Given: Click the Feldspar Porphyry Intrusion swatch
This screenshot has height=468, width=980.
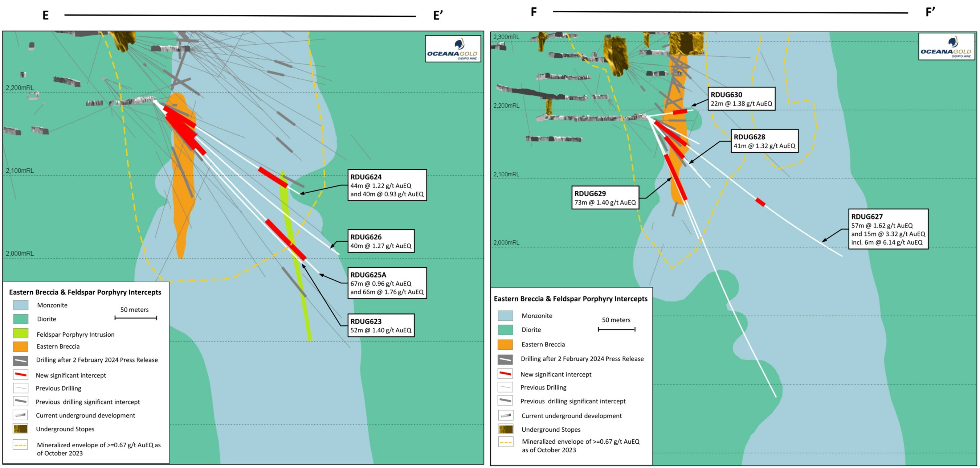Looking at the screenshot, I should pyautogui.click(x=21, y=334).
